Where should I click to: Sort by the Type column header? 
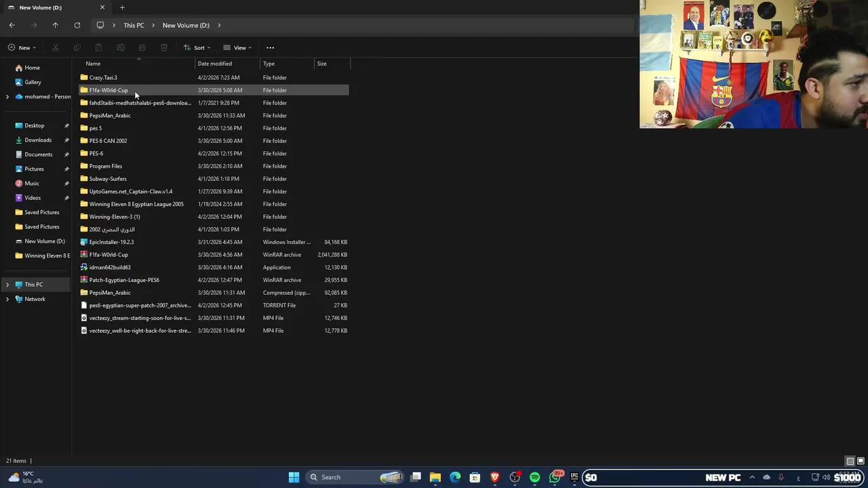tap(288, 64)
